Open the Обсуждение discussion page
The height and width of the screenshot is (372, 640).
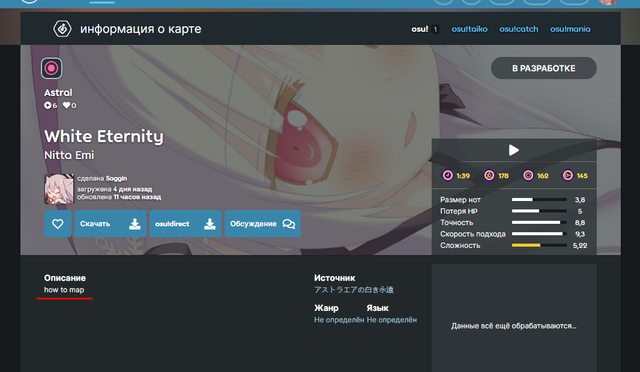tap(262, 223)
